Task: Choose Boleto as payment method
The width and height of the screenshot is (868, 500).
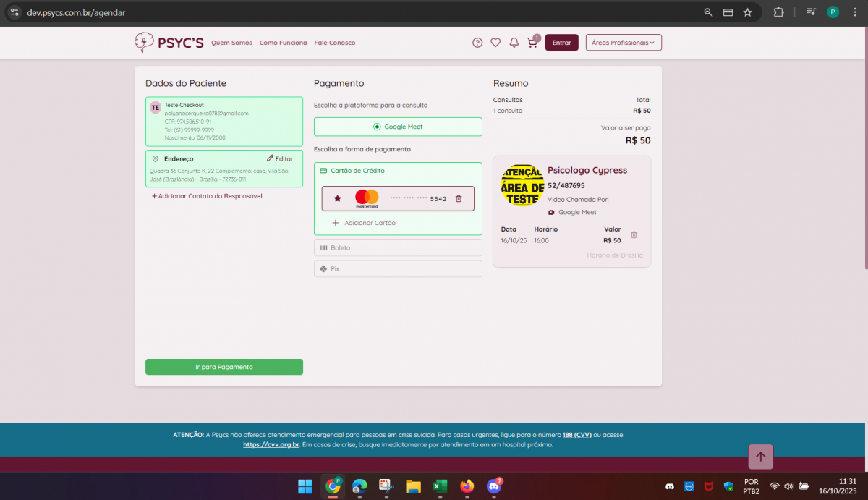Action: [x=398, y=247]
